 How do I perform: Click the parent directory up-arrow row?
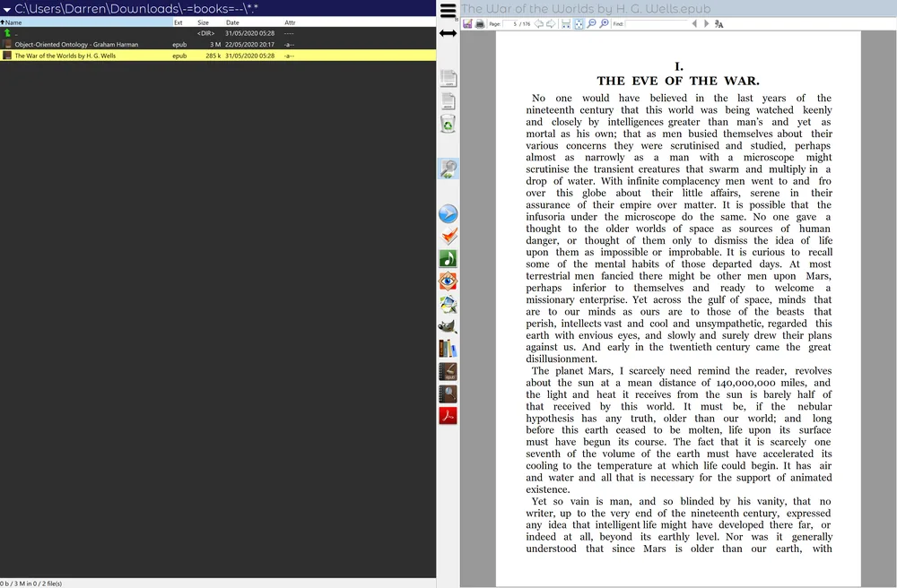coord(218,33)
